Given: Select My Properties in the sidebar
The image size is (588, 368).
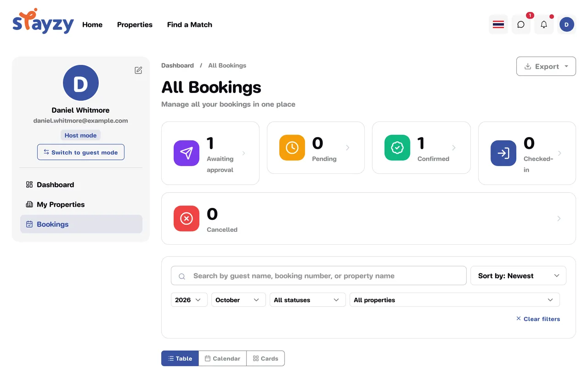Looking at the screenshot, I should 81,204.
